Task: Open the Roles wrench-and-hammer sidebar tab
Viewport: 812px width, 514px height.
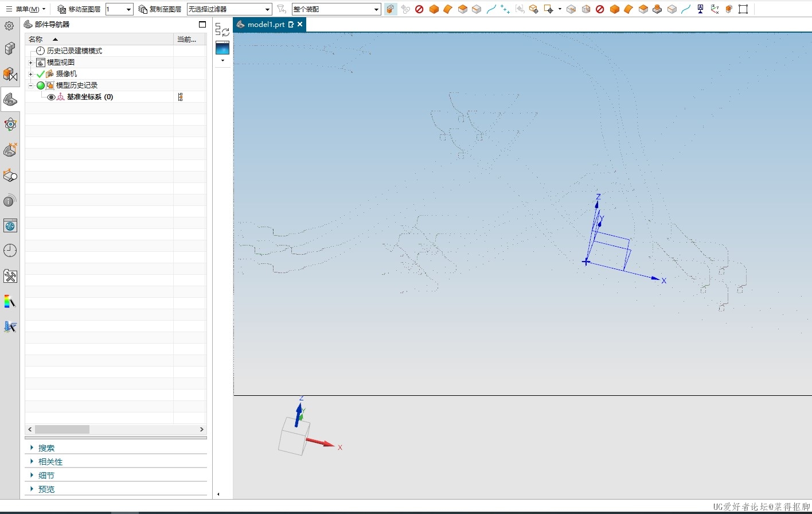Action: pyautogui.click(x=10, y=276)
